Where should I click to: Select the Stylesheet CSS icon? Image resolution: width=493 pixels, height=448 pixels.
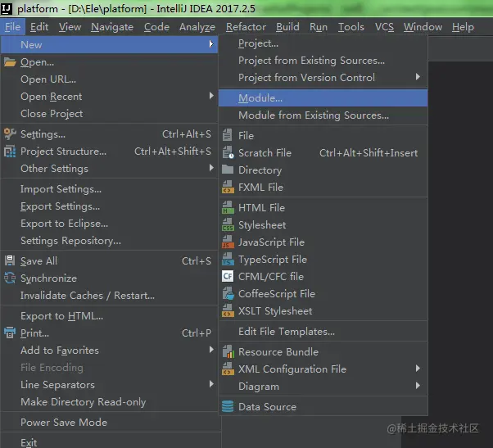coord(228,225)
